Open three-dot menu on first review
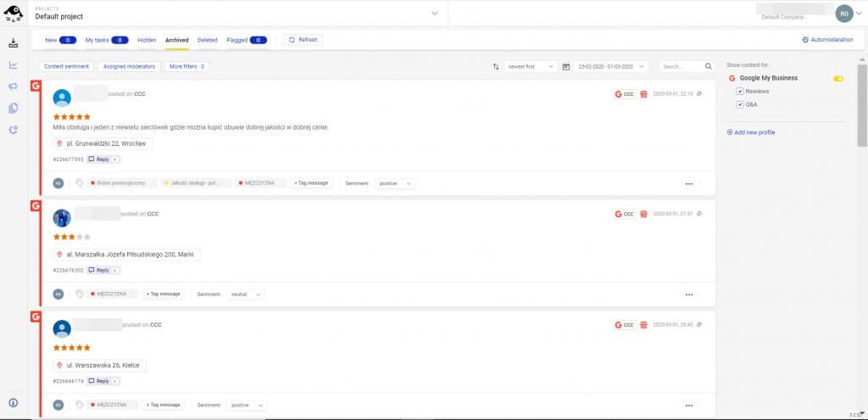868x420 pixels. (689, 183)
